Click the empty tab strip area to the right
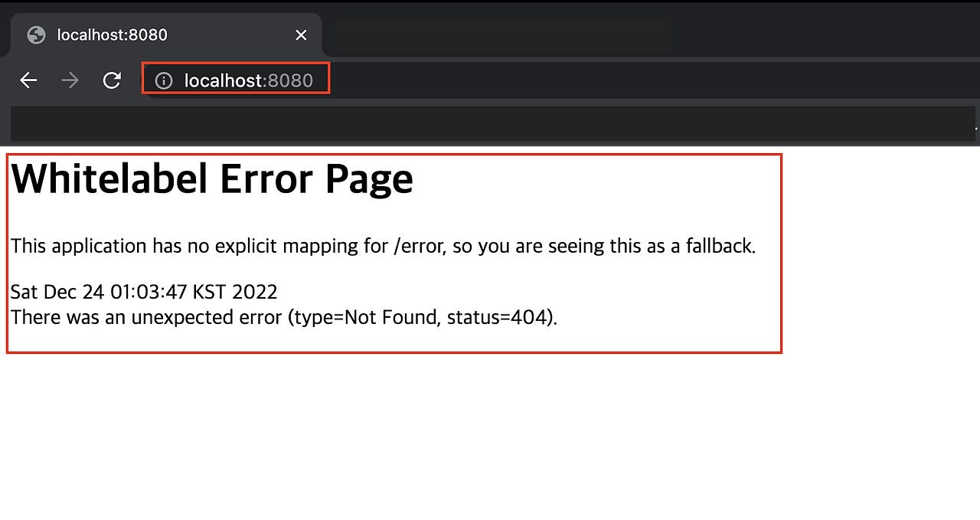The height and width of the screenshot is (520, 980). [x=498, y=34]
